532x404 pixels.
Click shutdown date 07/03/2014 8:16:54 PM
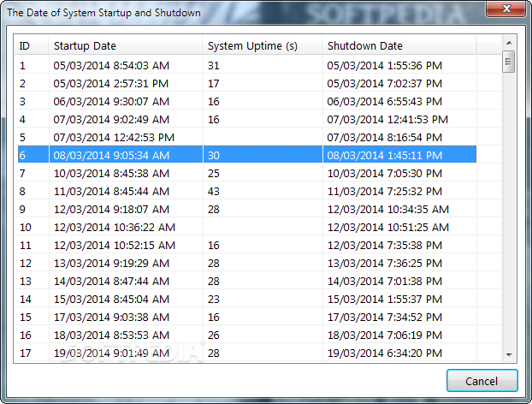(385, 138)
